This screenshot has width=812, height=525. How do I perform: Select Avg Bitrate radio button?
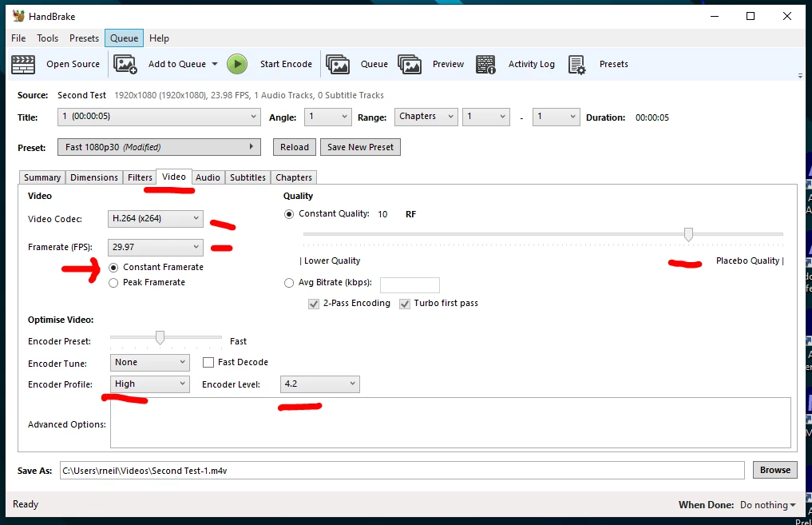(x=289, y=283)
